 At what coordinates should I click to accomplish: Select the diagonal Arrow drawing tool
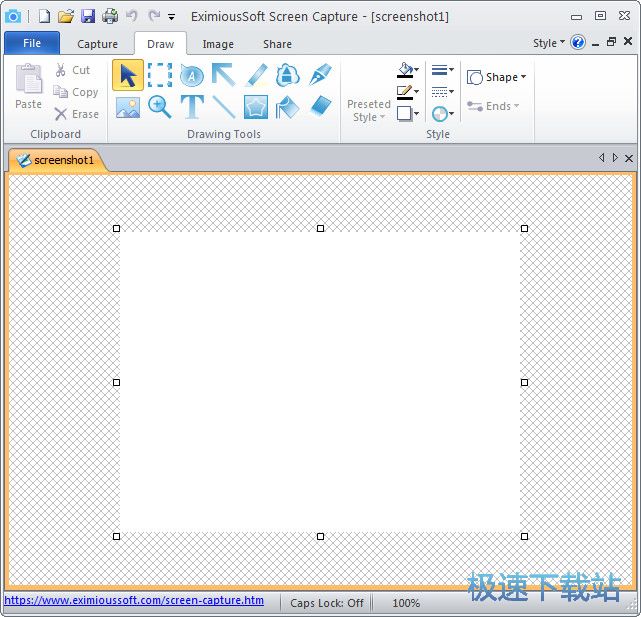point(223,75)
